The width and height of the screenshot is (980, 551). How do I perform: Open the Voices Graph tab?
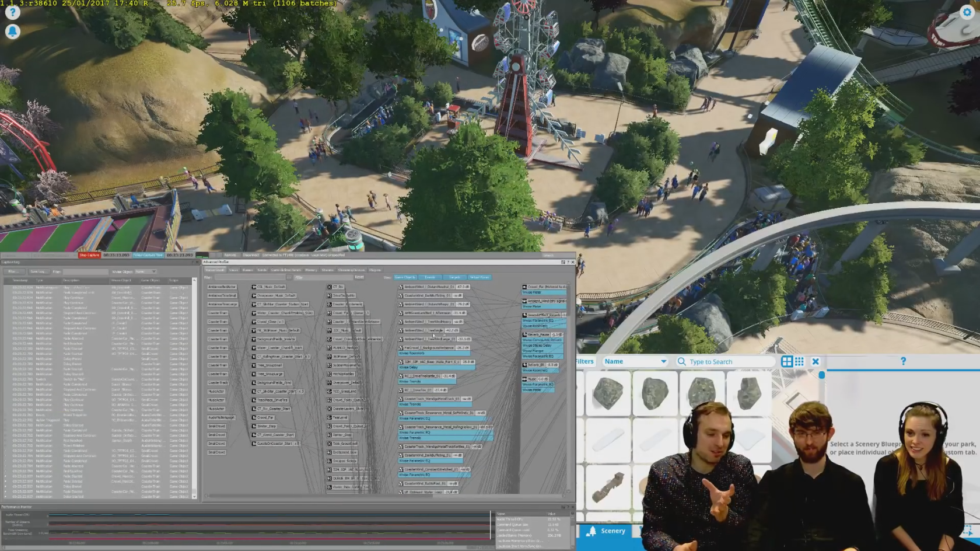tap(214, 270)
